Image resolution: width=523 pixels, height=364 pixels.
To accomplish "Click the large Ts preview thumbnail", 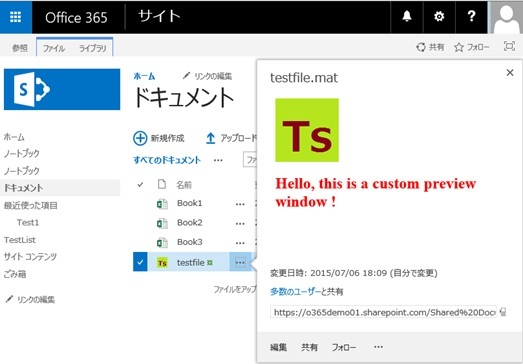I will click(307, 130).
